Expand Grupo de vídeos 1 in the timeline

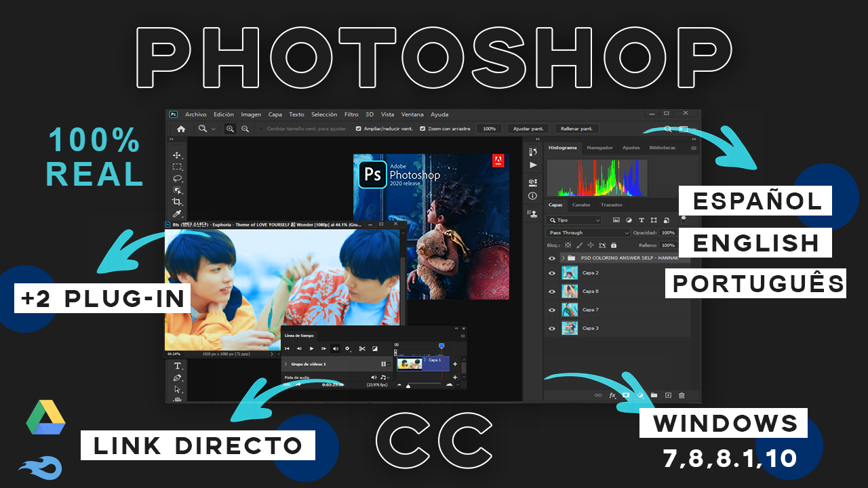[285, 364]
